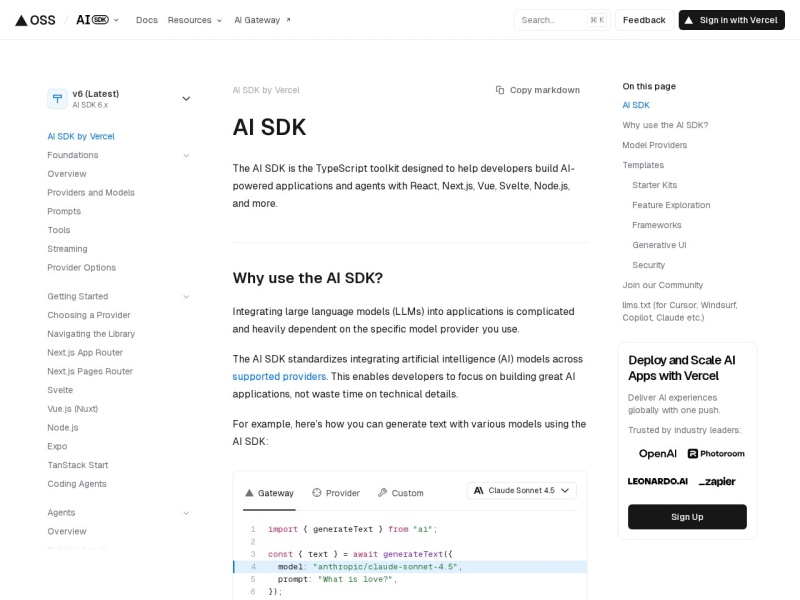Jump to Model Providers section

[655, 145]
